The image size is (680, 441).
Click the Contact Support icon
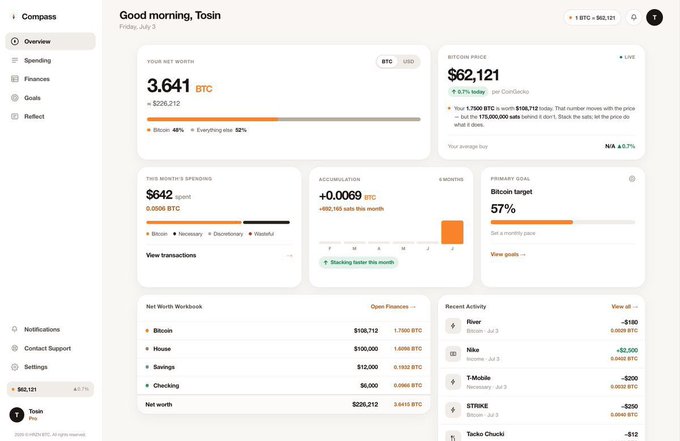point(15,348)
